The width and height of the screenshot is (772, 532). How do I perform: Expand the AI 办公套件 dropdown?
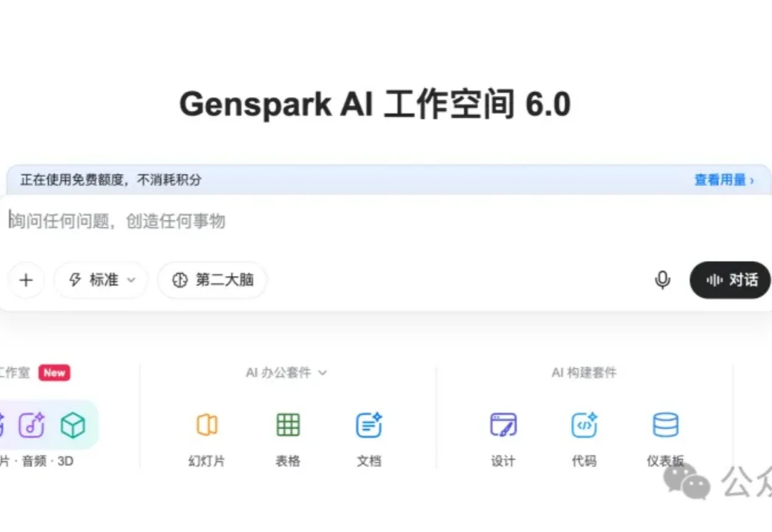click(x=286, y=373)
